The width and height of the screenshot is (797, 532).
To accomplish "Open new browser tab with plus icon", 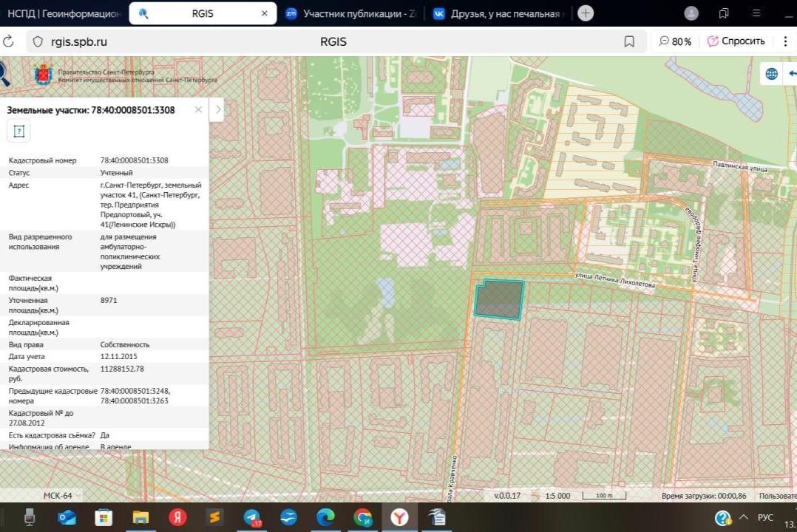I will [x=586, y=13].
